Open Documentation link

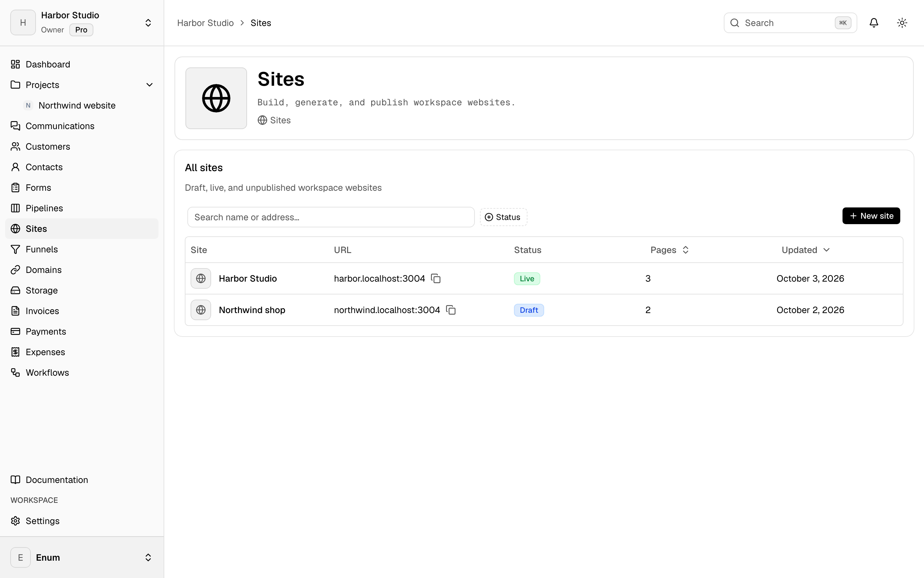point(82,480)
